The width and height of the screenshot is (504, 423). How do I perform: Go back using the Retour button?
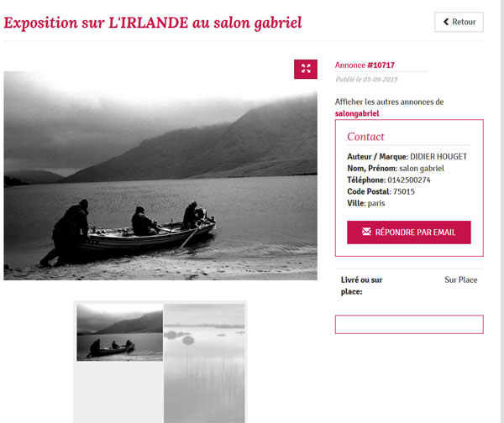tap(459, 22)
